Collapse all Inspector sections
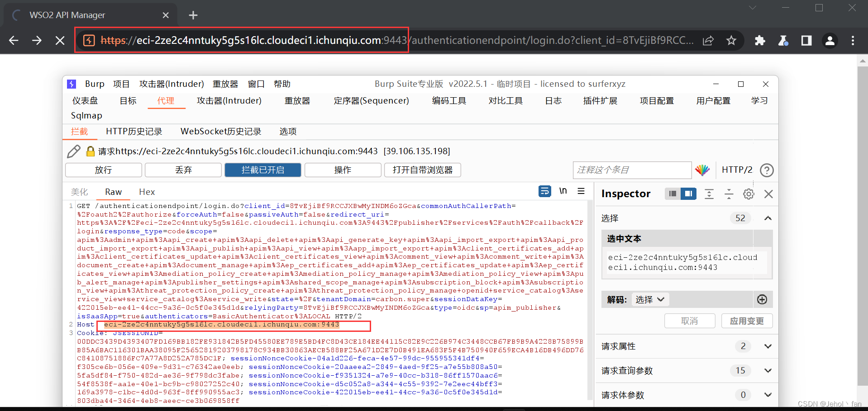The image size is (868, 411). tap(729, 194)
